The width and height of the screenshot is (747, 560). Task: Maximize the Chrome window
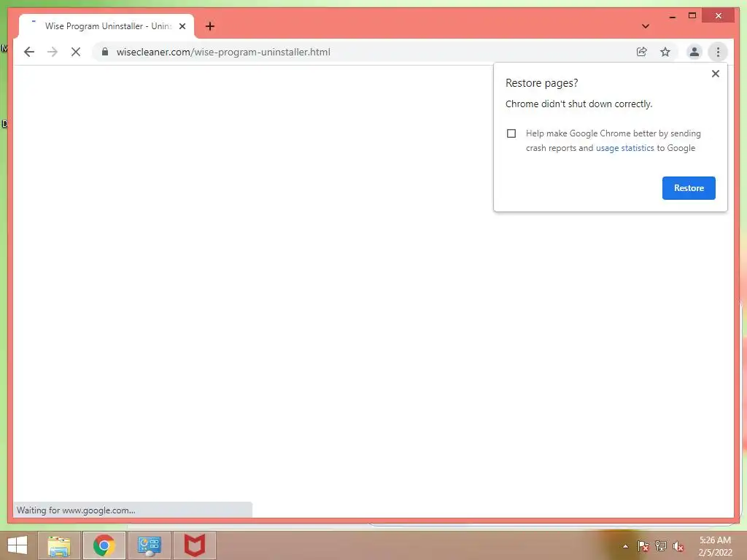pos(692,16)
